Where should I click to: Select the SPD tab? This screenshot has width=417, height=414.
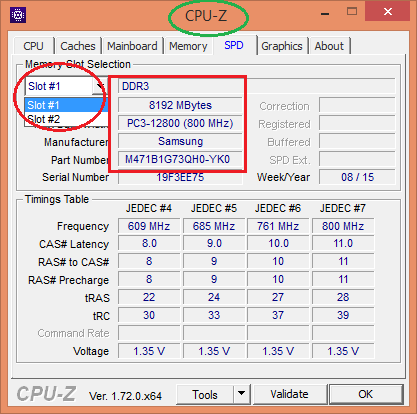click(x=234, y=45)
